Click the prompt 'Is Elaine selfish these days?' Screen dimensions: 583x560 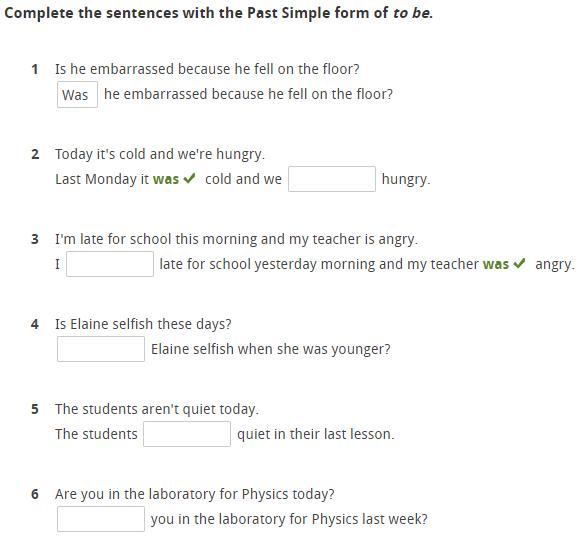point(143,324)
